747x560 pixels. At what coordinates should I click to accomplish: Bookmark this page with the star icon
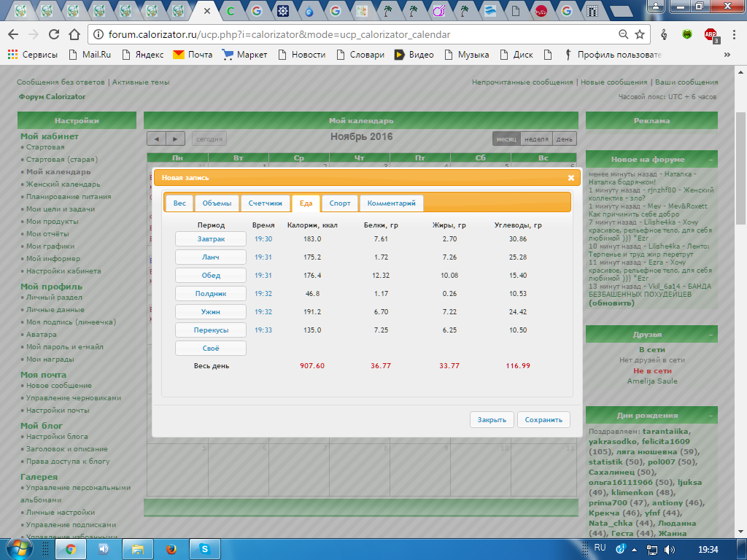coord(640,34)
